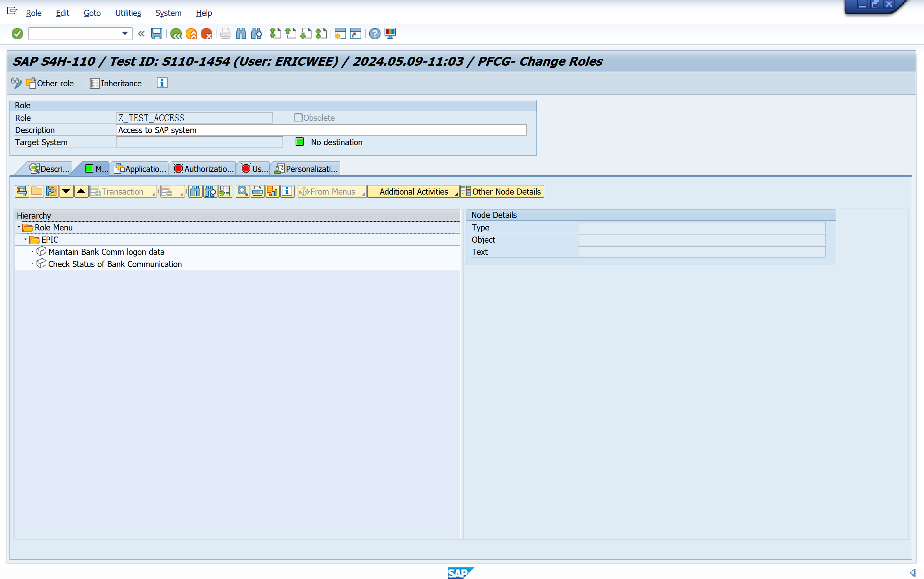The height and width of the screenshot is (579, 924).
Task: Click the Other role button
Action: click(x=50, y=83)
